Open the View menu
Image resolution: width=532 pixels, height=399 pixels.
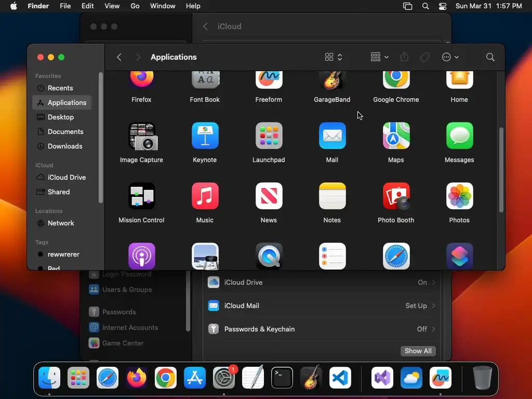point(112,6)
